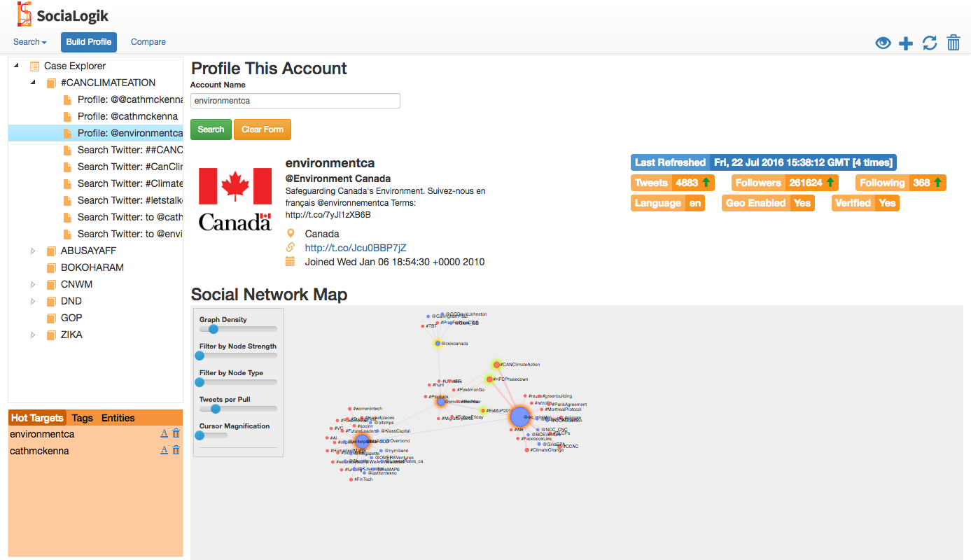This screenshot has width=971, height=560.
Task: Click the Filter by Node Strength slider handle
Action: pyautogui.click(x=200, y=356)
